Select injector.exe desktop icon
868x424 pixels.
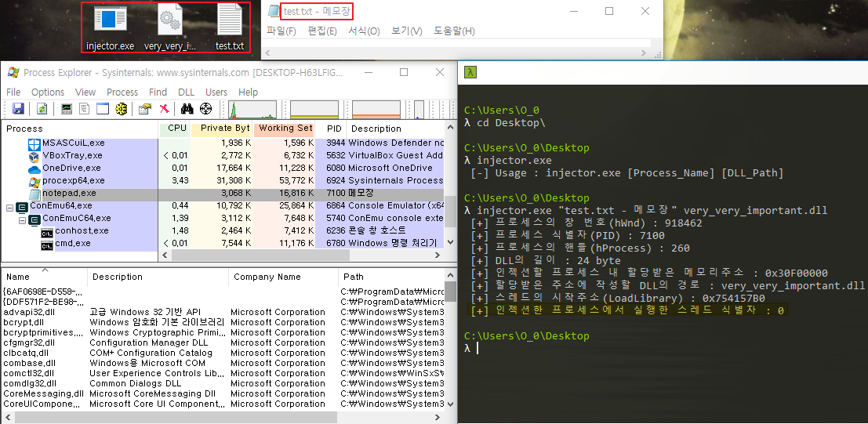tap(110, 28)
